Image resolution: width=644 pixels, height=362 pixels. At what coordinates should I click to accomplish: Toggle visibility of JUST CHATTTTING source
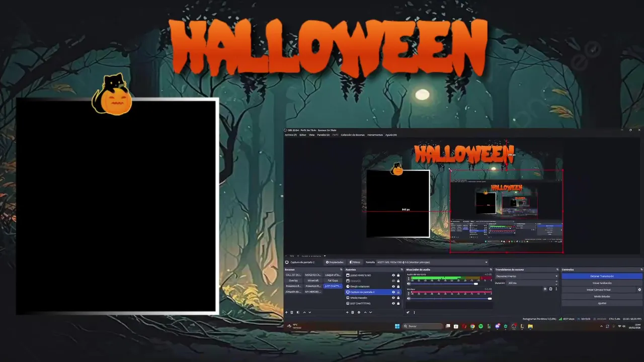393,303
